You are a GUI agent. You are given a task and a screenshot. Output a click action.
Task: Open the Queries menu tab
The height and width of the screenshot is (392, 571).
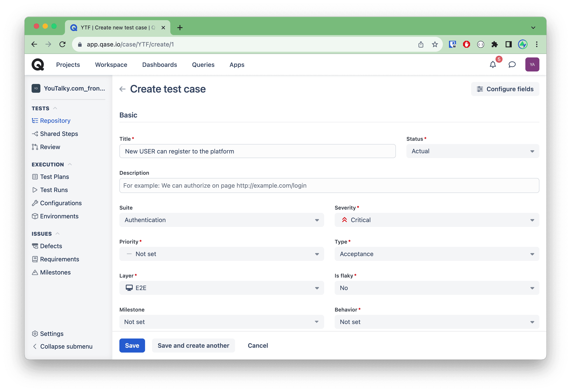click(x=203, y=65)
